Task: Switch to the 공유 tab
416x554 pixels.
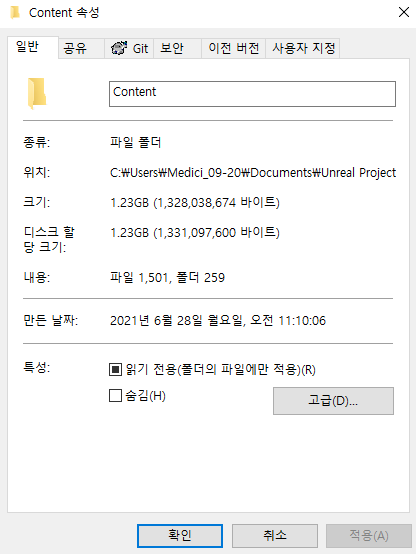Action: [x=81, y=48]
